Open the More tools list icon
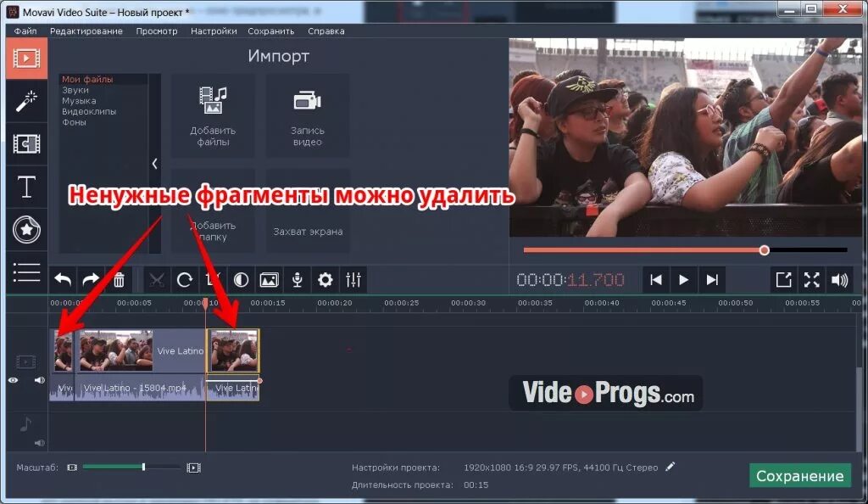 [26, 272]
